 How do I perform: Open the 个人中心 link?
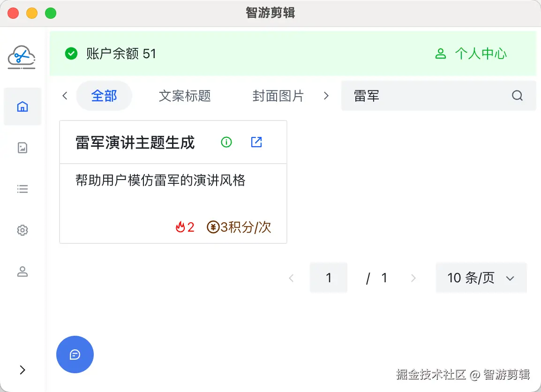pos(471,54)
